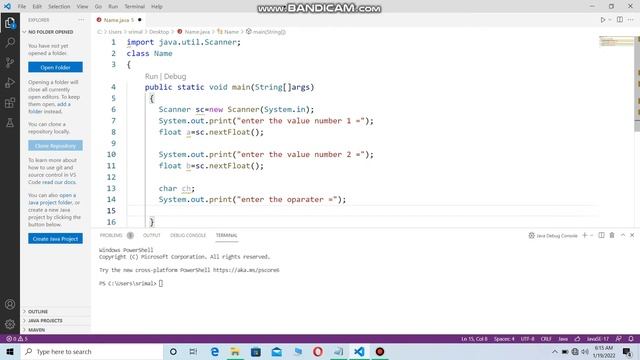This screenshot has height=360, width=640.
Task: Expand the Java Projects section
Action: [x=45, y=320]
